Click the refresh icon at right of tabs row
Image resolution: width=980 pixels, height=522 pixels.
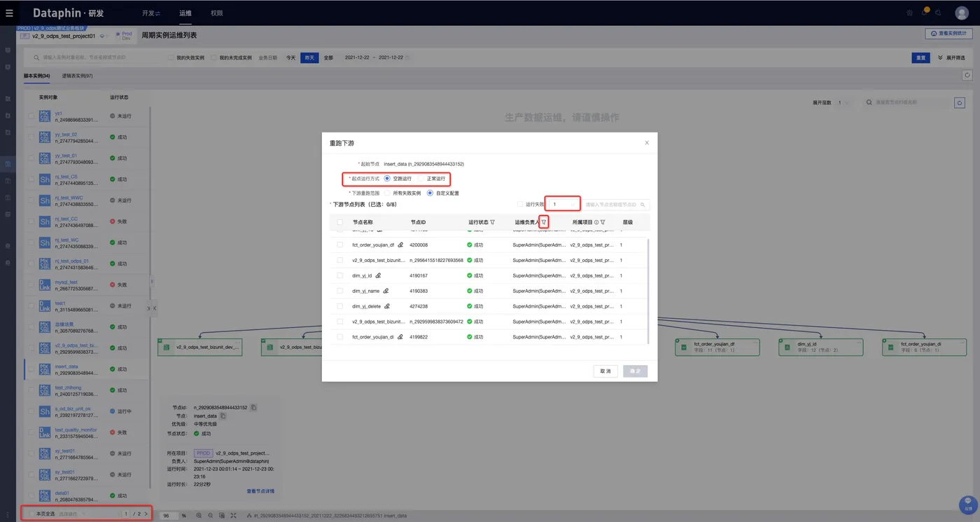pos(967,75)
